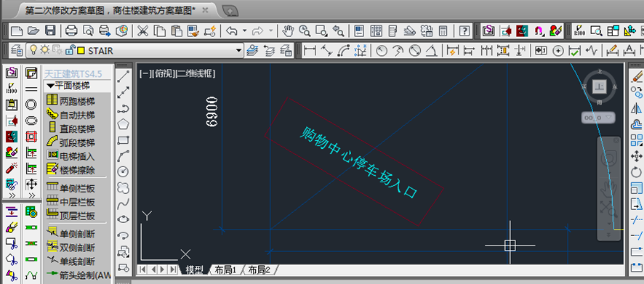The width and height of the screenshot is (644, 284).
Task: Select the Angular dimension tool
Action: pos(431,51)
